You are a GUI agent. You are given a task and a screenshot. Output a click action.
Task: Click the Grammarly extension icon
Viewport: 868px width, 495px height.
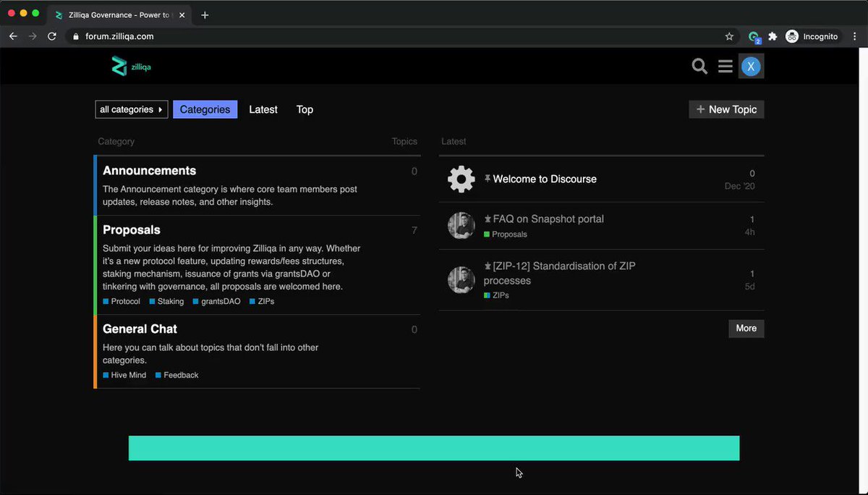(x=754, y=37)
